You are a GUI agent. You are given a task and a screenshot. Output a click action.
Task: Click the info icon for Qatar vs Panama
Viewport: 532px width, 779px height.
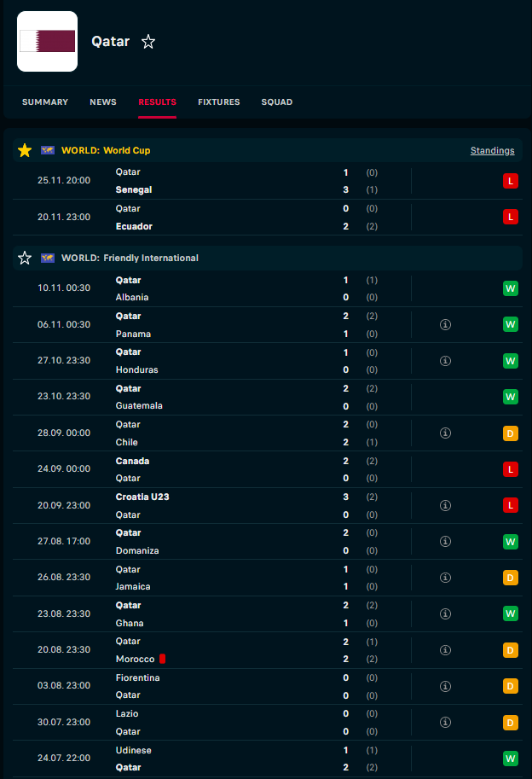(445, 325)
